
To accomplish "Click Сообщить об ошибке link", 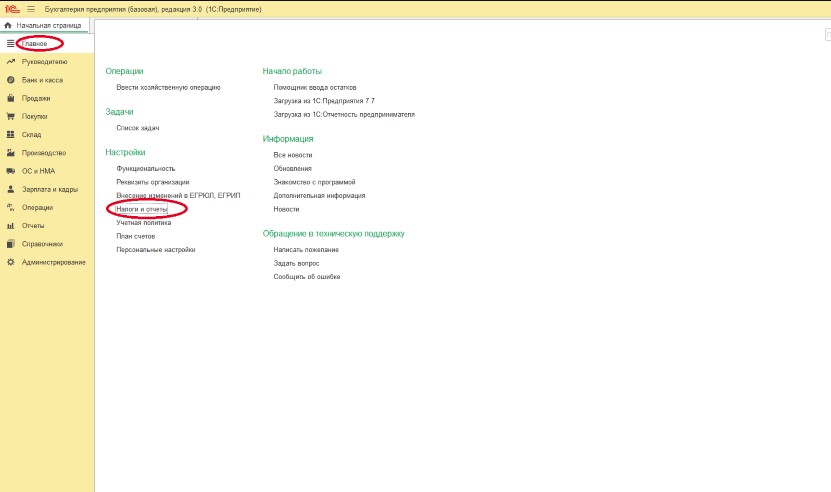I will coord(306,276).
